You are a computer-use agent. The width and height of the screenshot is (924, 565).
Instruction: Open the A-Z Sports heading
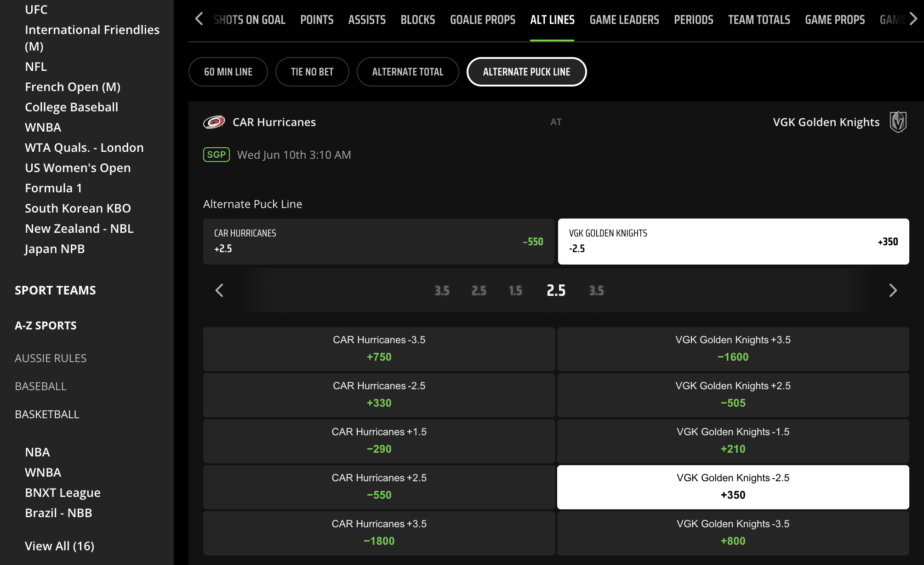pos(46,326)
